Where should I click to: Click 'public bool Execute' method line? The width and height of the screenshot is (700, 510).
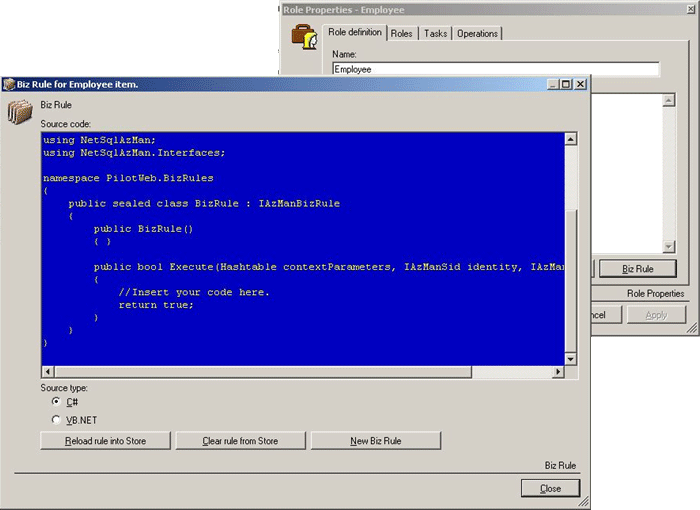tap(329, 267)
